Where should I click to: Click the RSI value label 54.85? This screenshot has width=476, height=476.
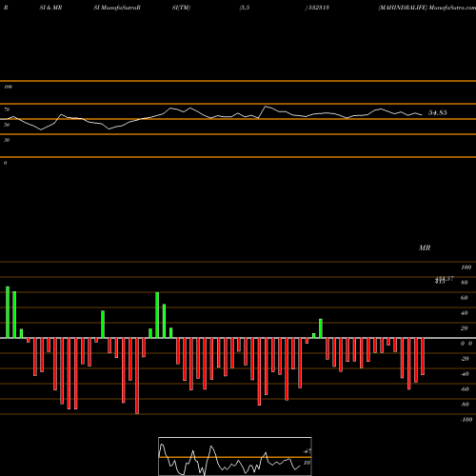pos(438,112)
